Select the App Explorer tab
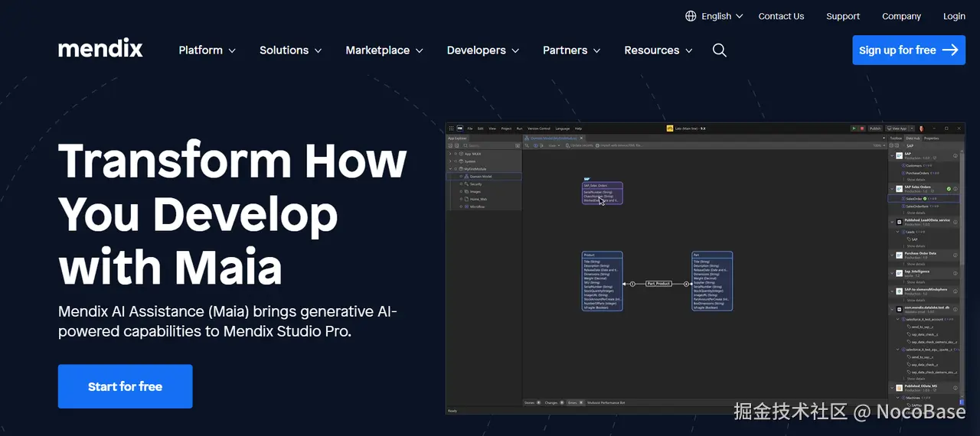 coord(457,138)
